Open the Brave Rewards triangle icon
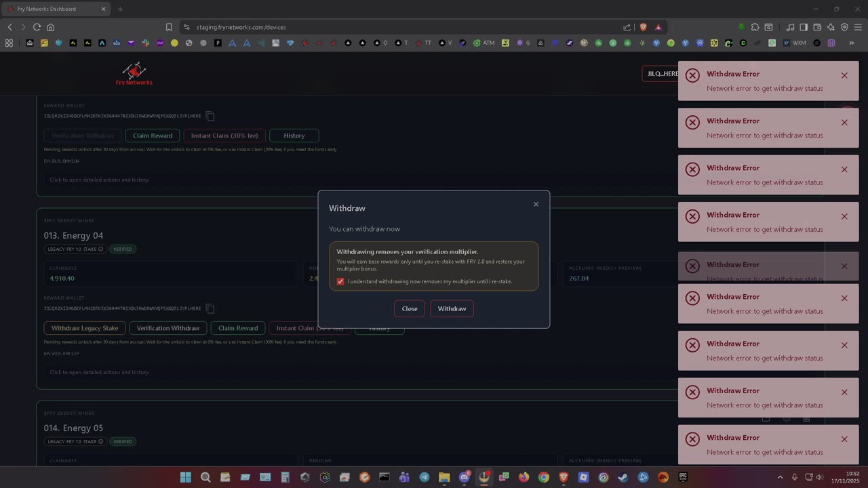This screenshot has height=488, width=868. point(658,27)
